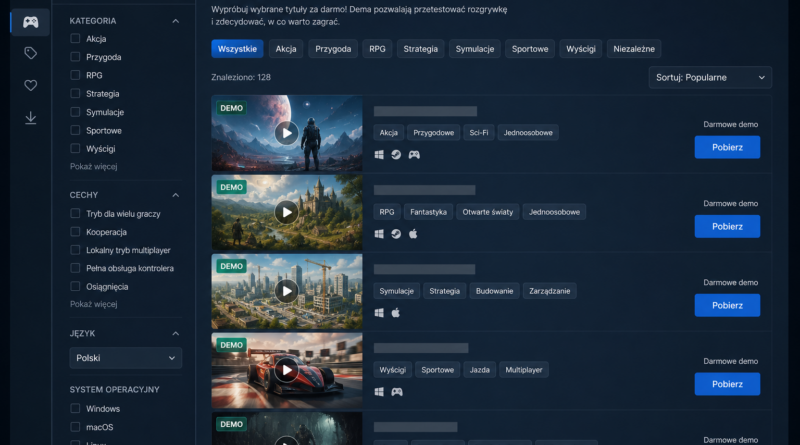Select the RPG filter tab
This screenshot has height=445, width=800.
(378, 49)
